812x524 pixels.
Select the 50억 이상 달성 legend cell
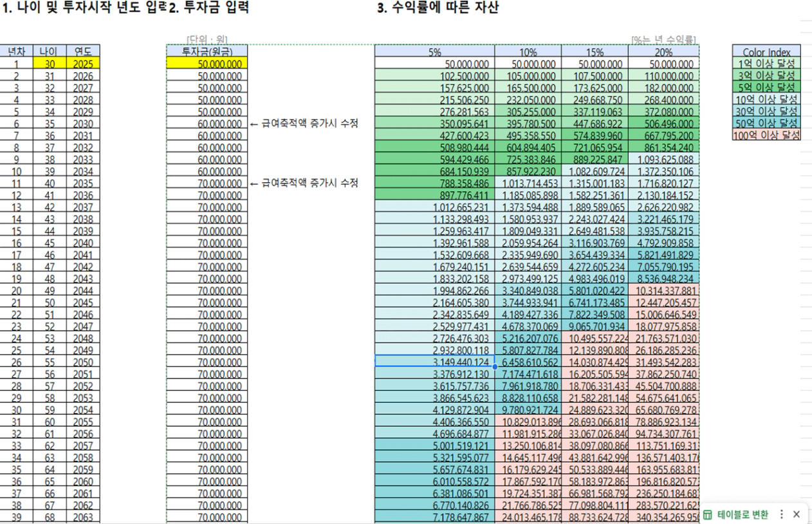pyautogui.click(x=766, y=123)
